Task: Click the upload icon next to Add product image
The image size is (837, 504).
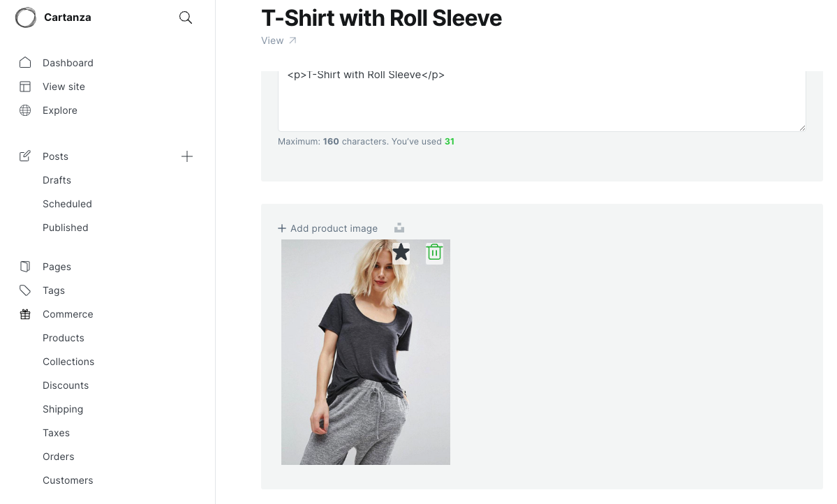Action: tap(399, 228)
